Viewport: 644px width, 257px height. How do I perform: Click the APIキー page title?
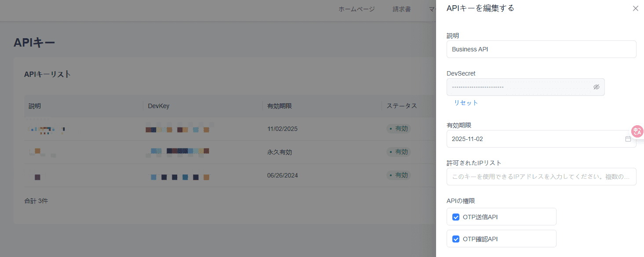pos(34,43)
